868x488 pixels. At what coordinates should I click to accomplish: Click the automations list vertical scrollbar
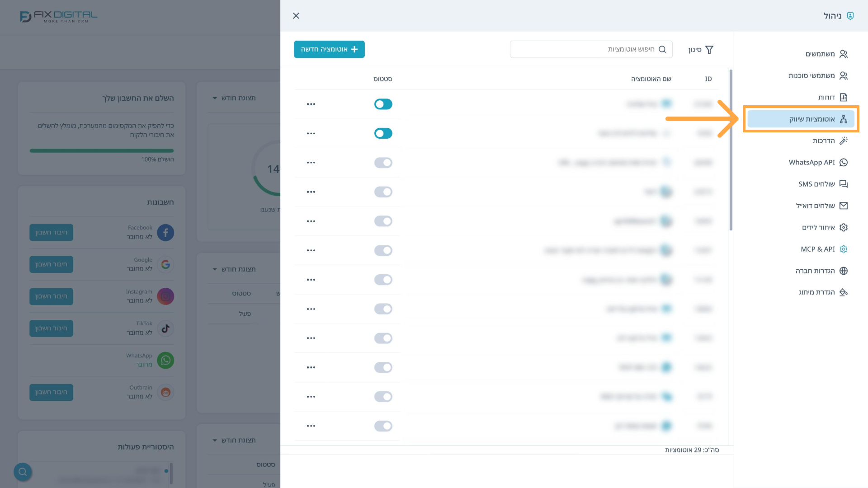coord(731,150)
